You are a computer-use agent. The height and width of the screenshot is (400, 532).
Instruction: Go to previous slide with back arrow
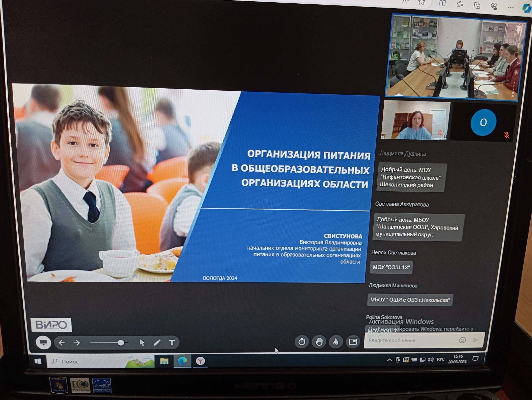pyautogui.click(x=62, y=343)
